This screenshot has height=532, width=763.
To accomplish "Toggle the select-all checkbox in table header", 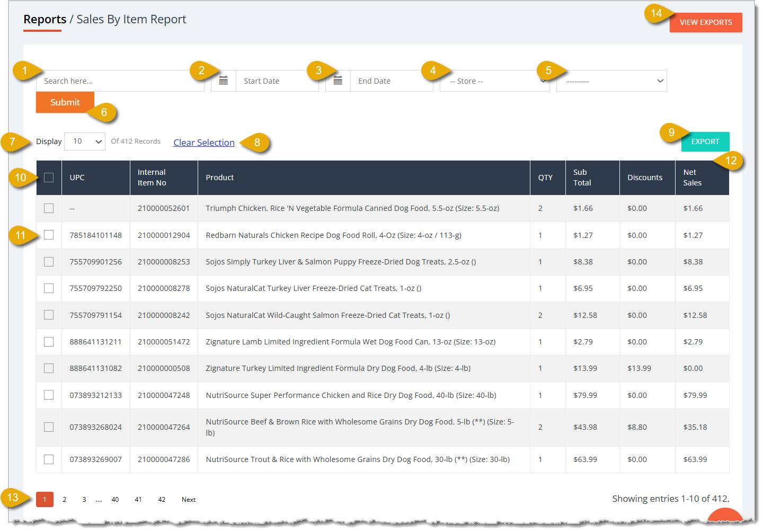I will pos(49,178).
